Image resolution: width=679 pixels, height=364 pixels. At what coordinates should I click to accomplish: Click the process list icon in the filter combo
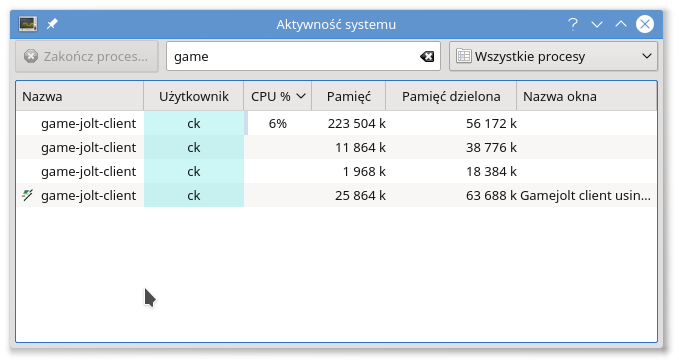(464, 56)
